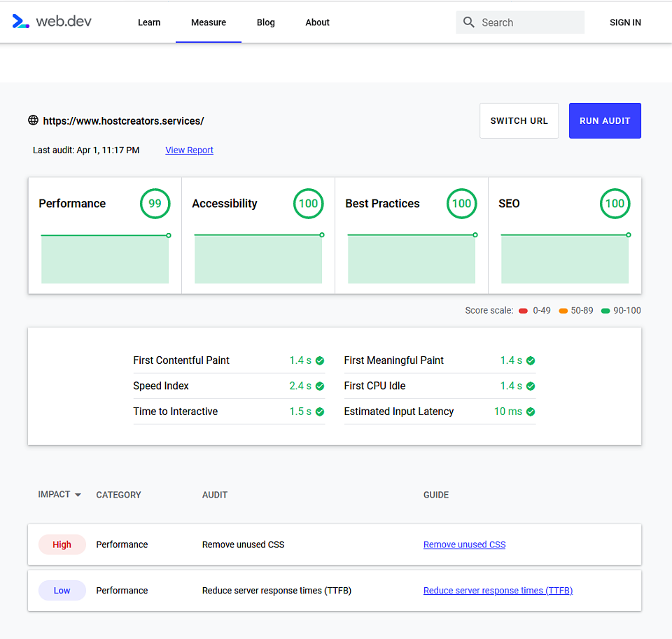Viewport: 672px width, 639px height.
Task: Go to the About page
Action: point(317,22)
